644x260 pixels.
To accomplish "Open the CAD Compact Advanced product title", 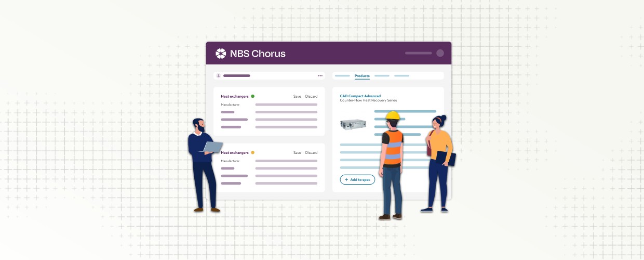I will tap(360, 96).
